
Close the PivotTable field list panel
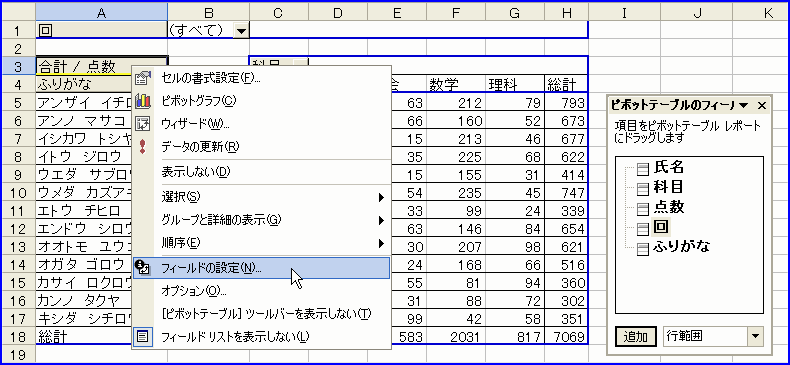[x=762, y=105]
